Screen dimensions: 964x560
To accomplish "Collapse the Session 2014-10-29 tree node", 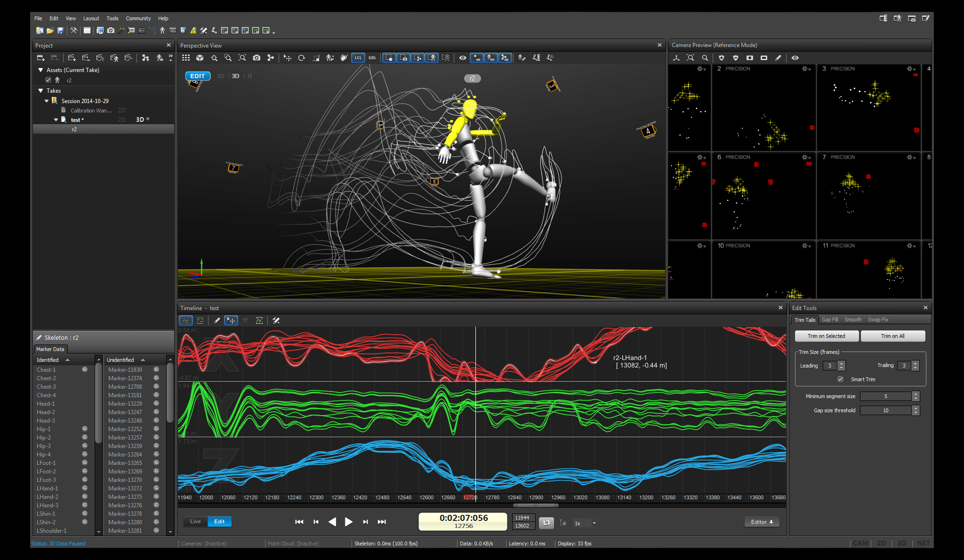I will 47,101.
